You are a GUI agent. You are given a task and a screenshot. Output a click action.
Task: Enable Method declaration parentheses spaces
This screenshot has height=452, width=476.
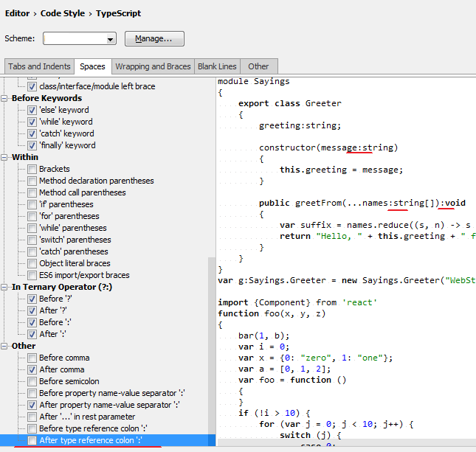pyautogui.click(x=32, y=181)
